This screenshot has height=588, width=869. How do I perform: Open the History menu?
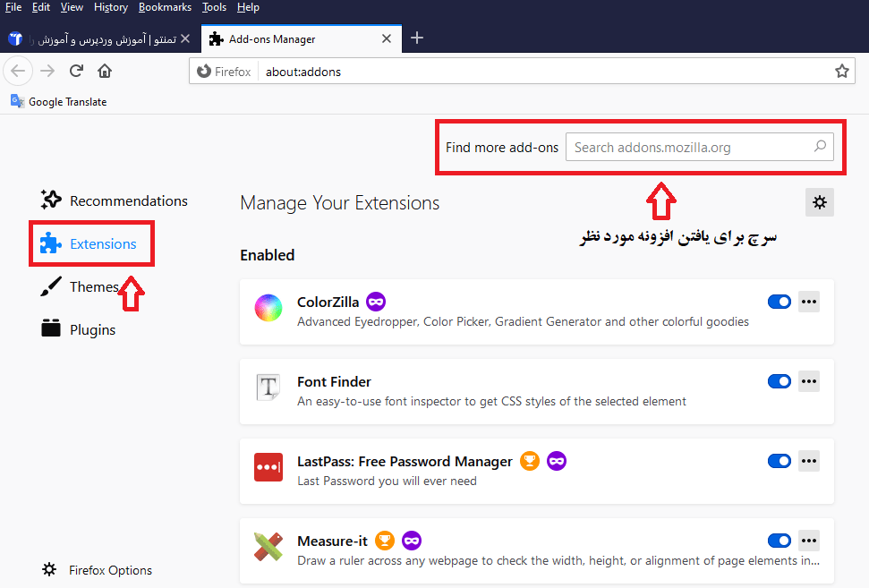111,7
